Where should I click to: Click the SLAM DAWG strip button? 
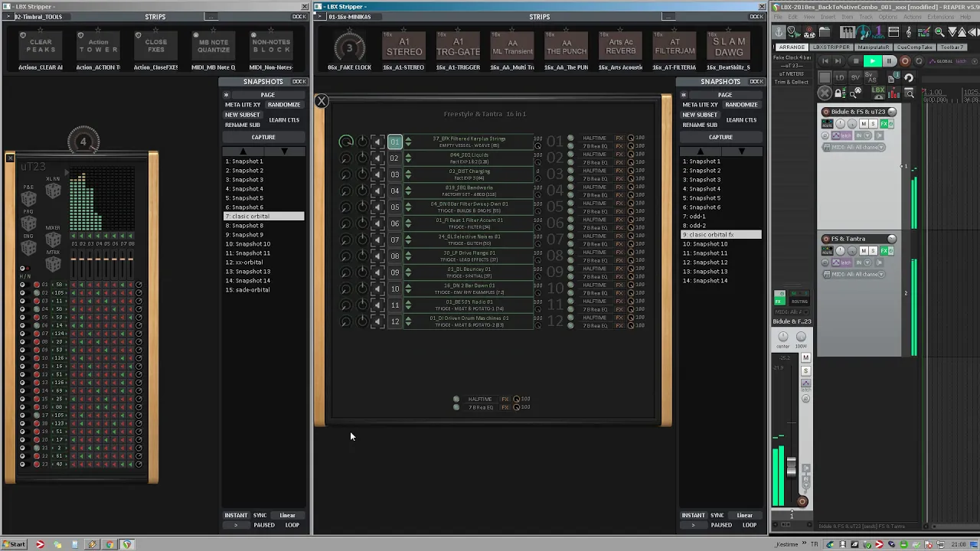pos(729,47)
